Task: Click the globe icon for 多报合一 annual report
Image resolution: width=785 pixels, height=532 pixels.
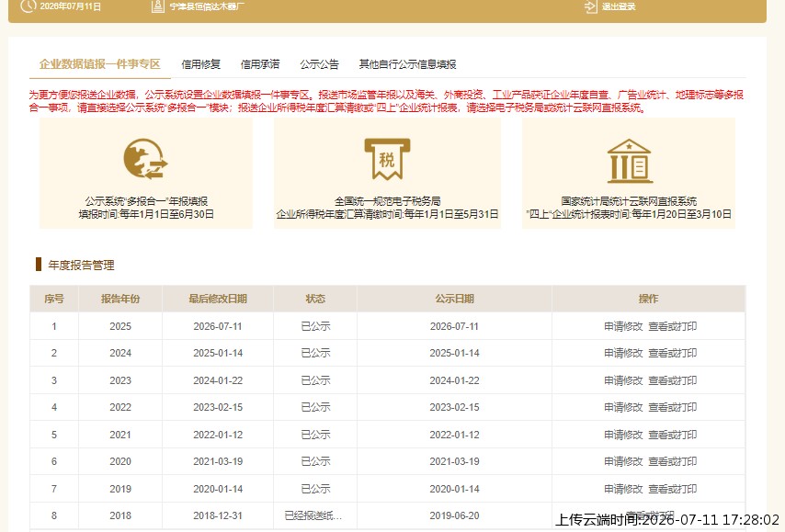Action: point(145,159)
